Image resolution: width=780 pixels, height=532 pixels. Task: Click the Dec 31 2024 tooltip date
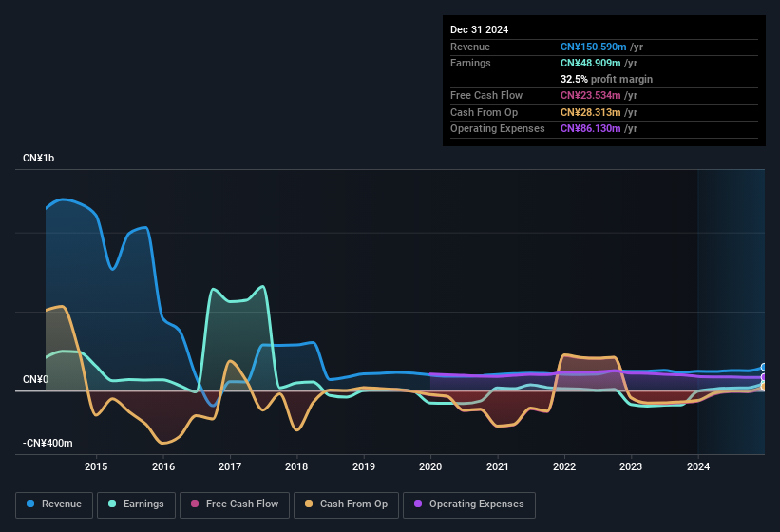(x=479, y=29)
